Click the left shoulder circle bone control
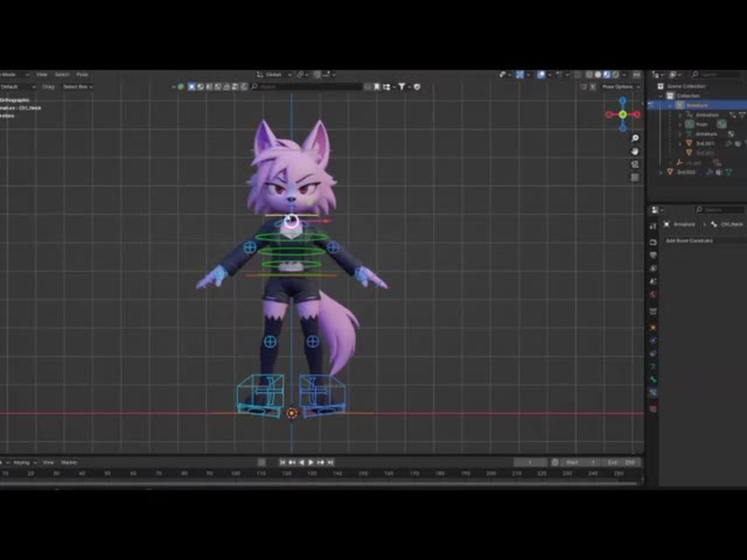This screenshot has width=747, height=560. (x=250, y=247)
